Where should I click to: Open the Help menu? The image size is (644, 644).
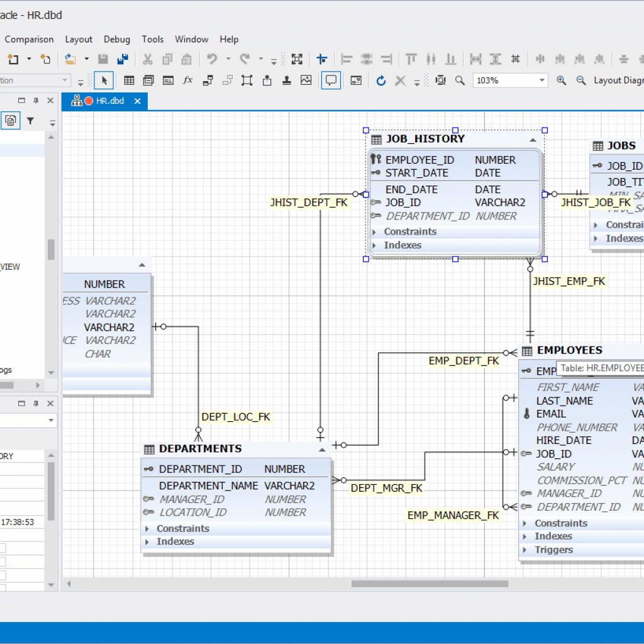(x=229, y=40)
